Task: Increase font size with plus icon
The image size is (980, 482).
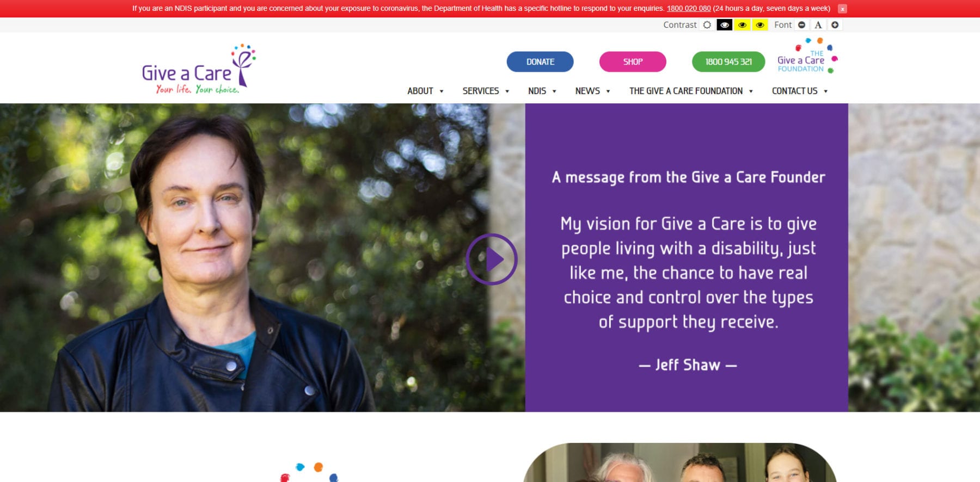Action: [x=835, y=25]
